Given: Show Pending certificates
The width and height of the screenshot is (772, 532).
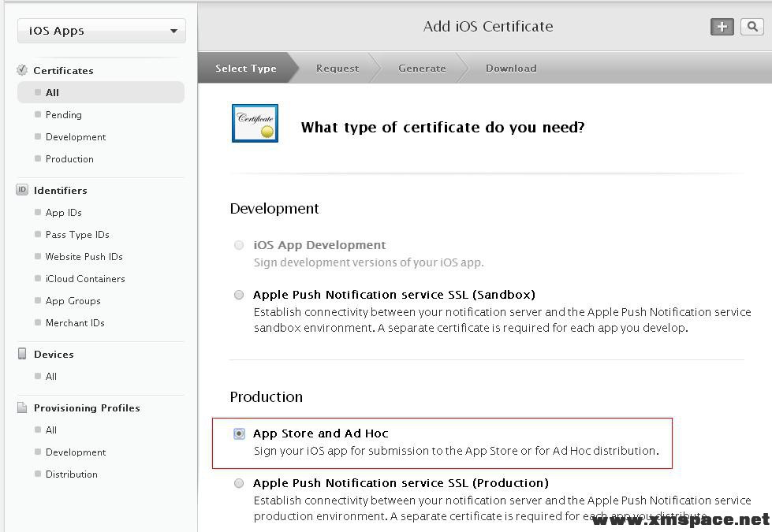Looking at the screenshot, I should 64,114.
